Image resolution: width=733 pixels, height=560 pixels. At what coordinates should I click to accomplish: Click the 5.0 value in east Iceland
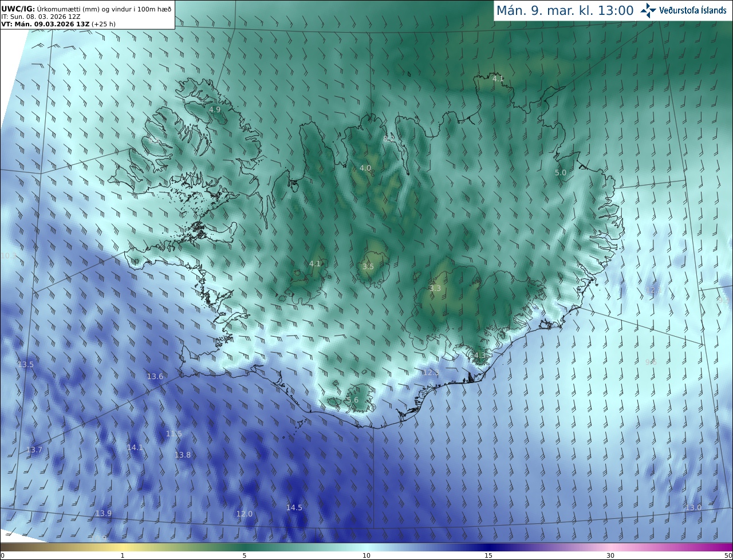(x=561, y=172)
